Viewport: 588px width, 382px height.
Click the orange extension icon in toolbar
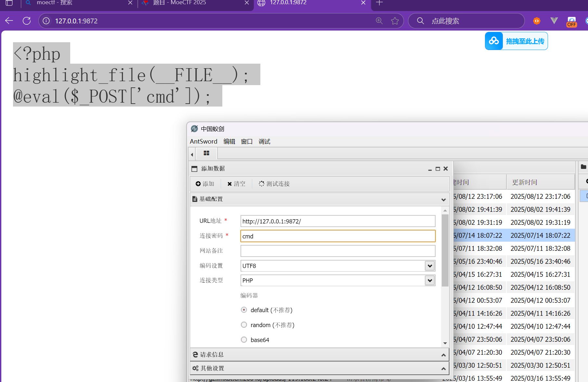click(537, 21)
